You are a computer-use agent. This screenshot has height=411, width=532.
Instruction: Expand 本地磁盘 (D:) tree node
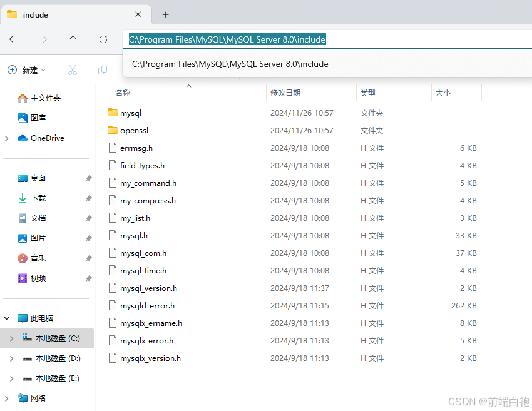[11, 358]
